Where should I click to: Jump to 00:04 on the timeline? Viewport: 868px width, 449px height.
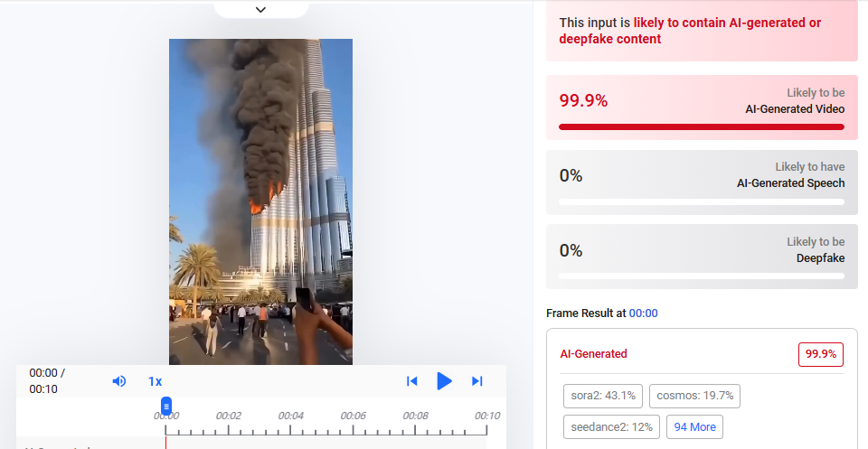pos(290,416)
